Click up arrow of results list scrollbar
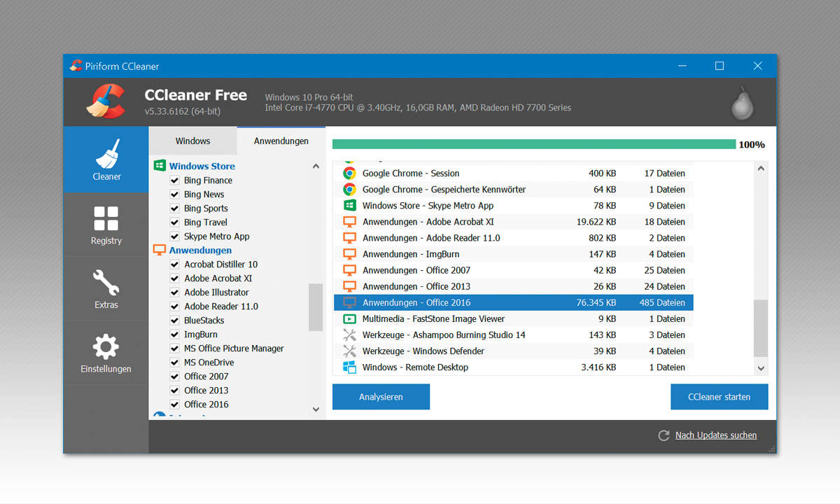Viewport: 840px width, 504px height. [x=761, y=168]
